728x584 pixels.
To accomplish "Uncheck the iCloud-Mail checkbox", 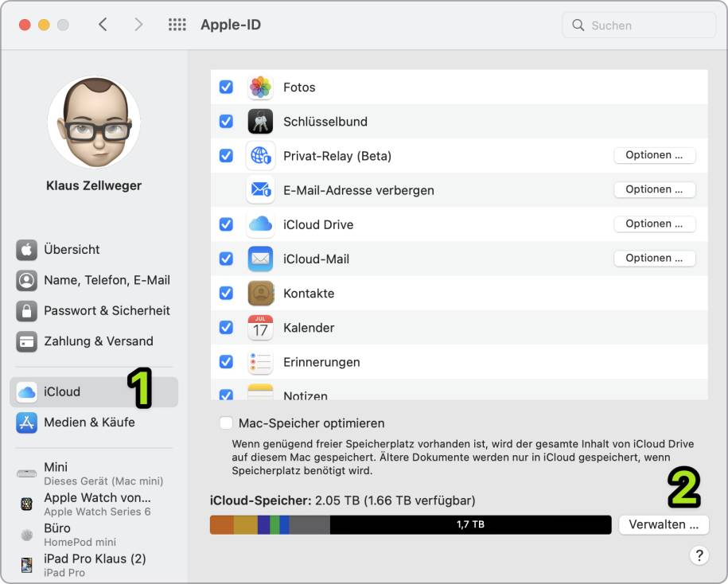I will click(x=226, y=259).
